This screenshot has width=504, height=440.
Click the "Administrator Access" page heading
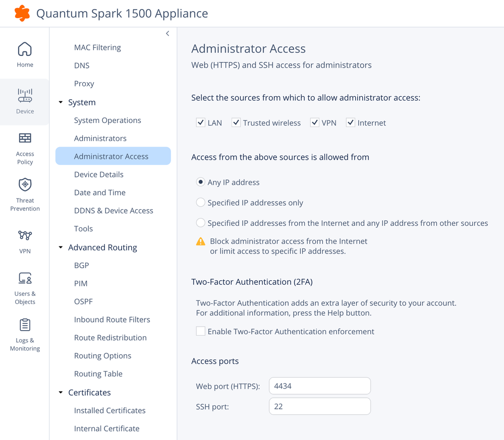[x=248, y=49]
